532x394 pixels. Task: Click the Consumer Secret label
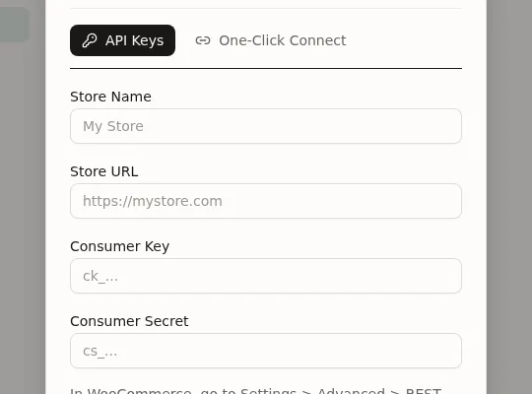click(129, 321)
